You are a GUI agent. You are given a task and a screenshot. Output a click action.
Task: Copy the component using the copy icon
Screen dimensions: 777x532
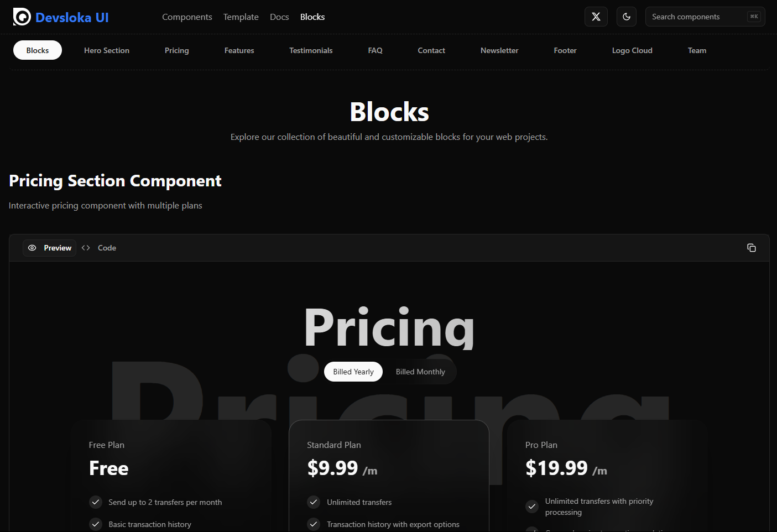[x=752, y=248]
